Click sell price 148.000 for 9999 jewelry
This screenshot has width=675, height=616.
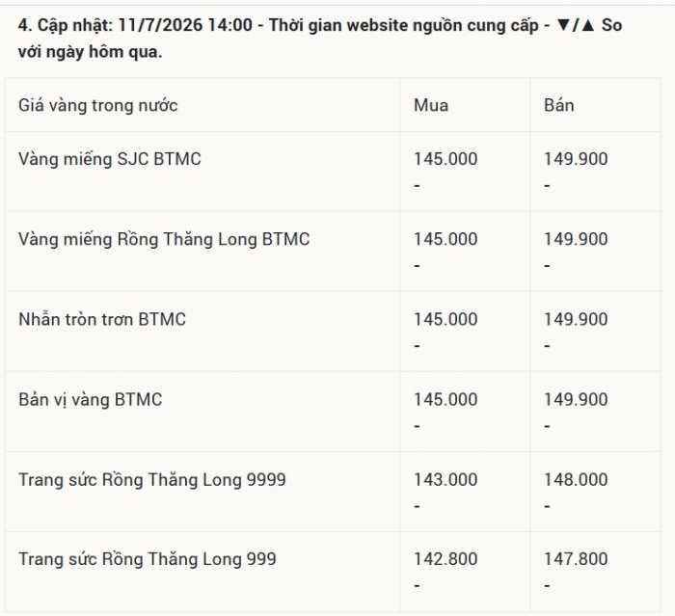(576, 479)
